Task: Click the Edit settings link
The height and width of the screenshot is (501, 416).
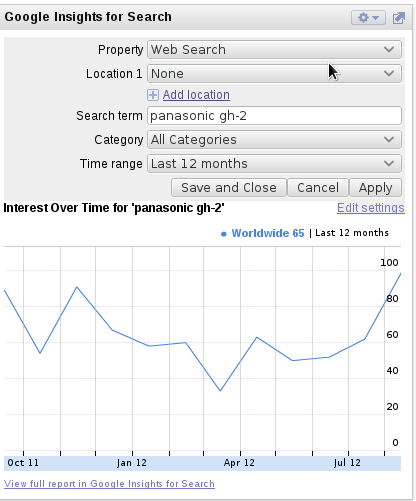Action: coord(371,208)
